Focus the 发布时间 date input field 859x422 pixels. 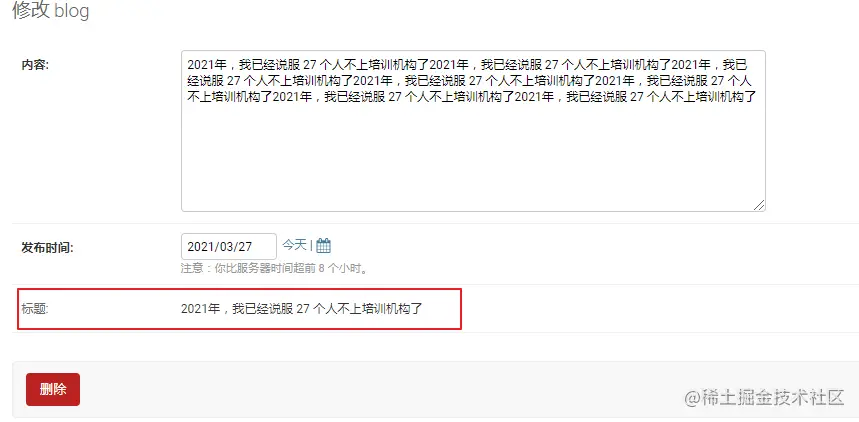(229, 247)
